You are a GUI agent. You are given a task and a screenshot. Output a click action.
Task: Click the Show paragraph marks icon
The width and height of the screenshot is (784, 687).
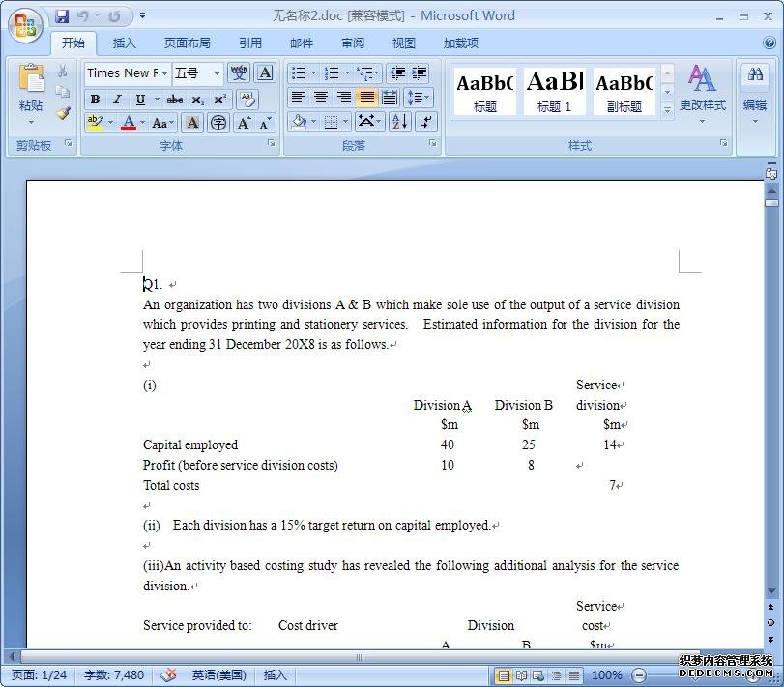point(425,122)
